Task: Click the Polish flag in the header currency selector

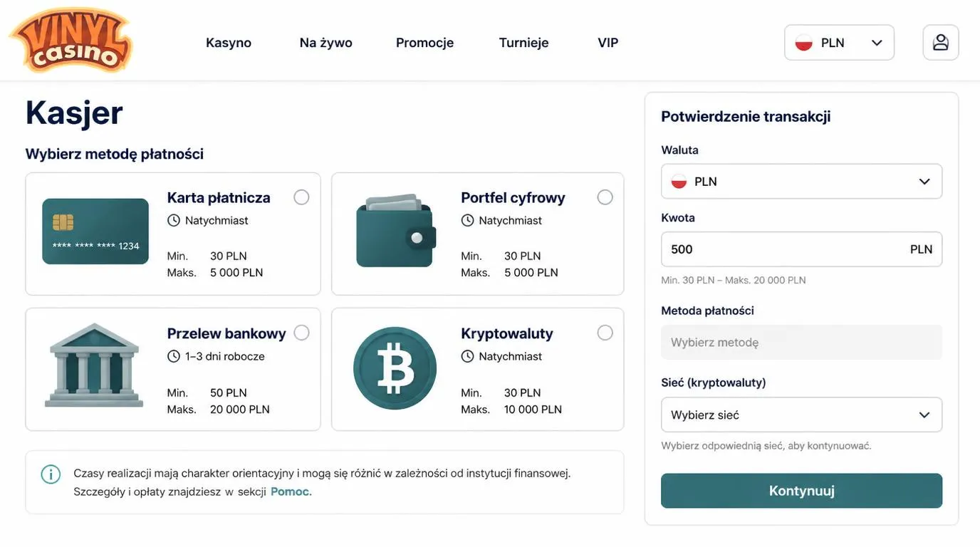Action: point(804,43)
